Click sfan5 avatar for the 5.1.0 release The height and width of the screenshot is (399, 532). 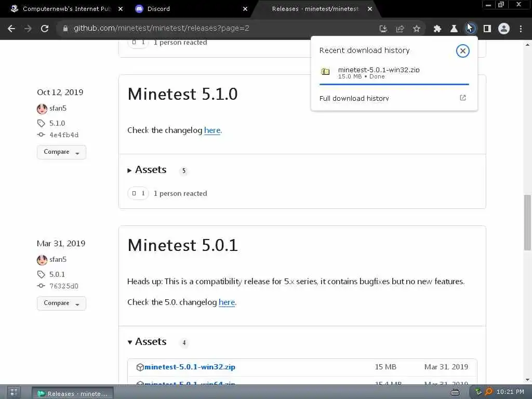[x=42, y=109]
